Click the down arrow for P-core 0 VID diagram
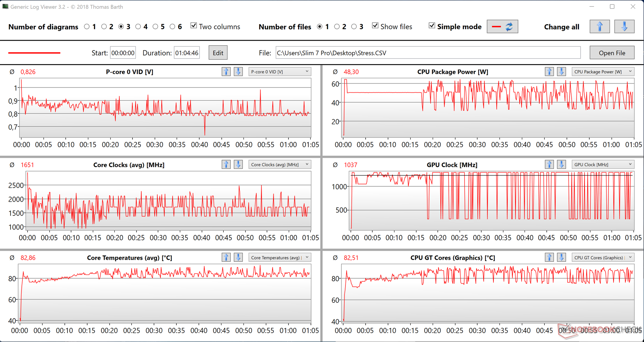 [x=238, y=71]
